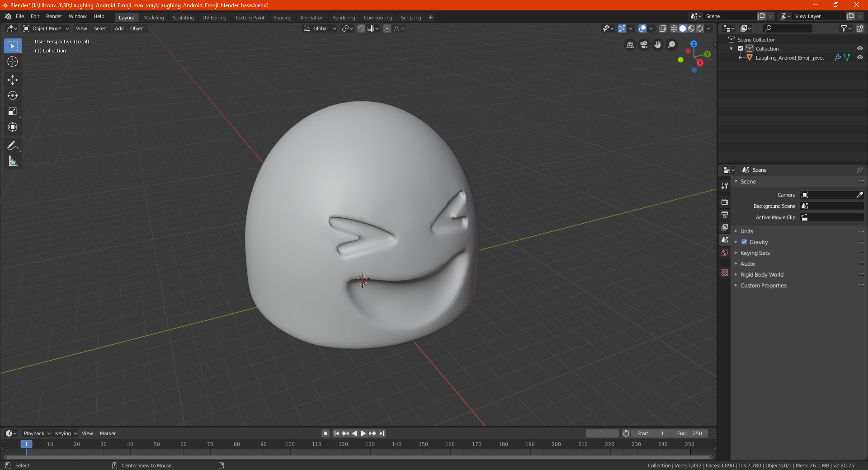Activate the 3D Cursor tool
Screen dimensions: 868x470
point(13,61)
